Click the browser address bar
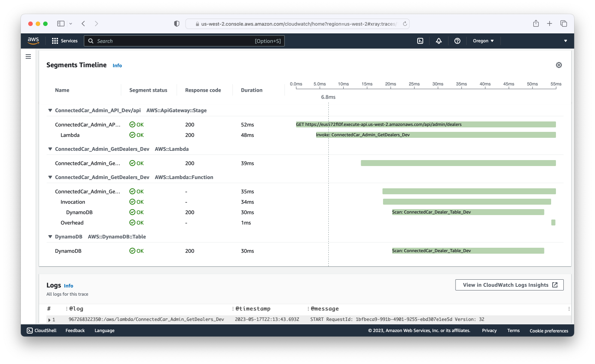Screen dimensions: 595x364 pos(297,24)
